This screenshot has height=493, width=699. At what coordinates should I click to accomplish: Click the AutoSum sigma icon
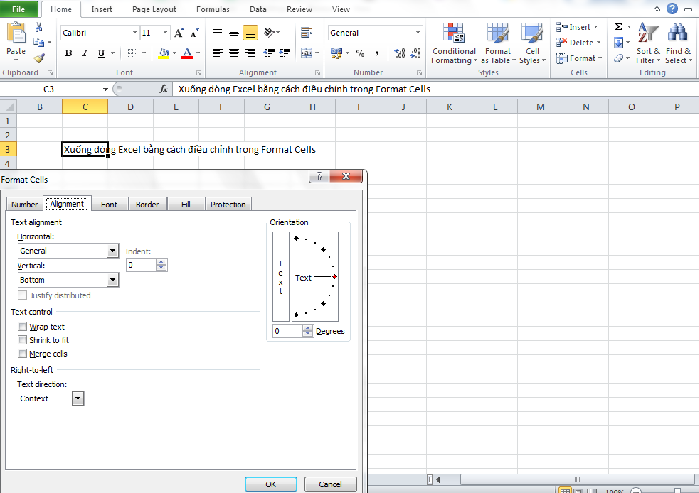coord(618,27)
